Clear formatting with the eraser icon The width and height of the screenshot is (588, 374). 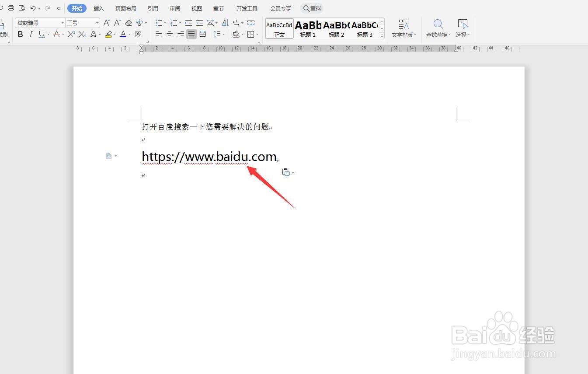[129, 23]
